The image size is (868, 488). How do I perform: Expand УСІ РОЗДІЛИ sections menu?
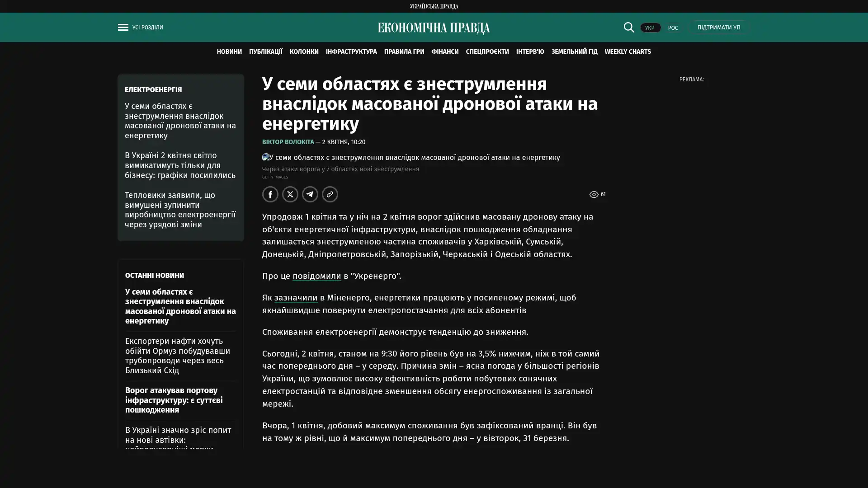click(x=147, y=27)
